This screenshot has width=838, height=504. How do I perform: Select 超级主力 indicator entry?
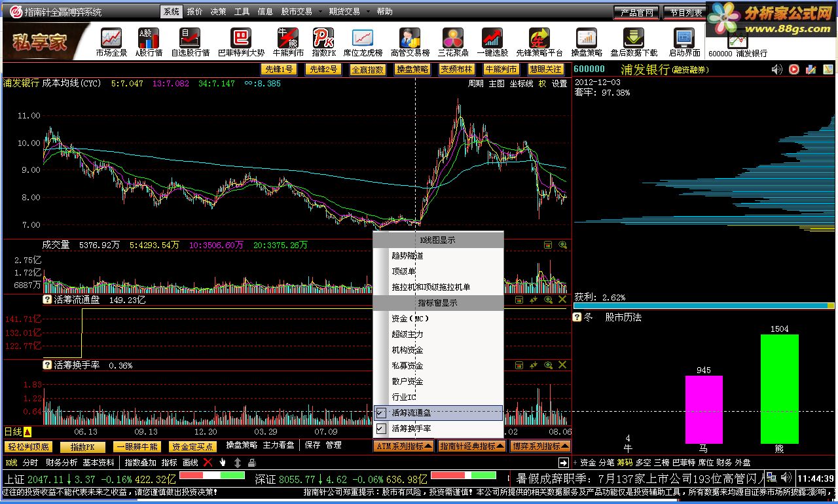pyautogui.click(x=438, y=334)
